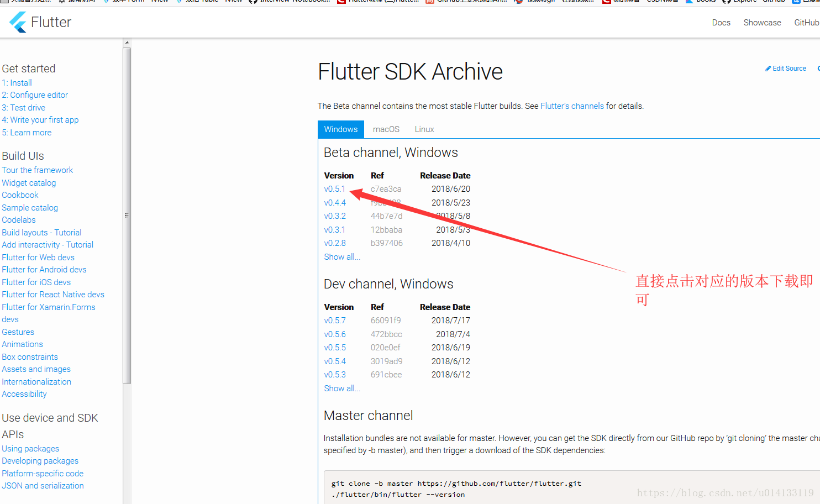Click the 66091f9 ref text
The image size is (820, 504).
(386, 321)
